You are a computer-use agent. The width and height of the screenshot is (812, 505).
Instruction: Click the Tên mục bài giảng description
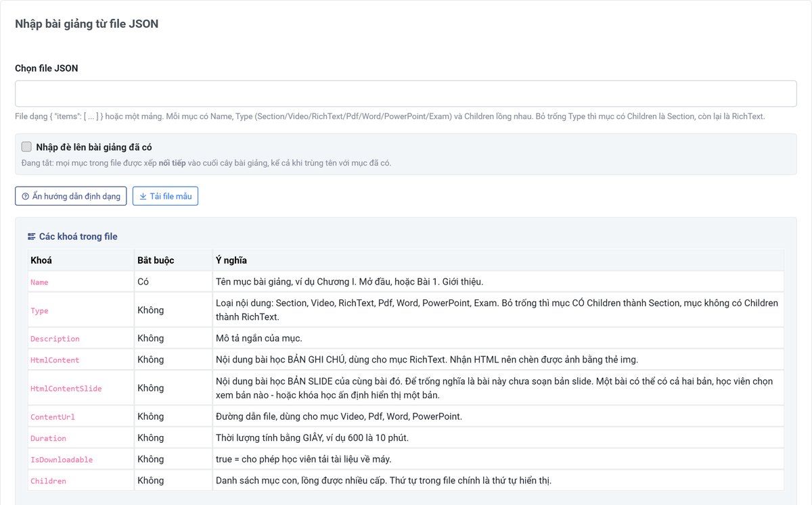[x=350, y=282]
